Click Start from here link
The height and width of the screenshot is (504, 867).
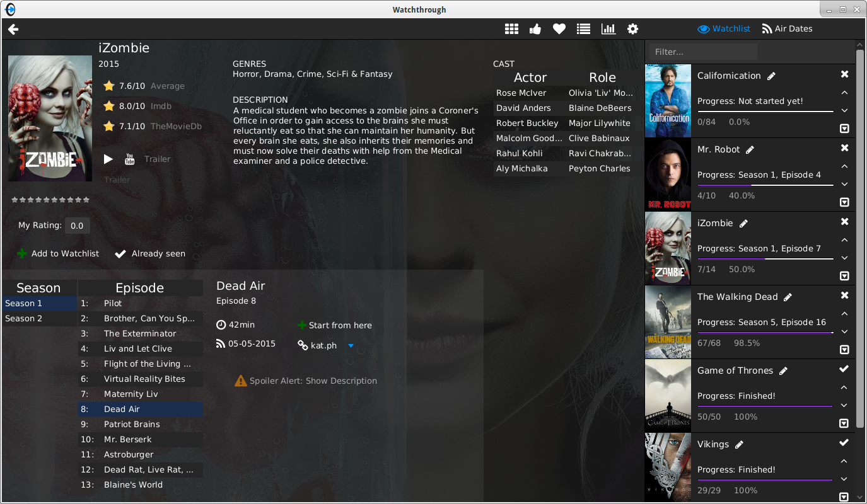pos(334,325)
